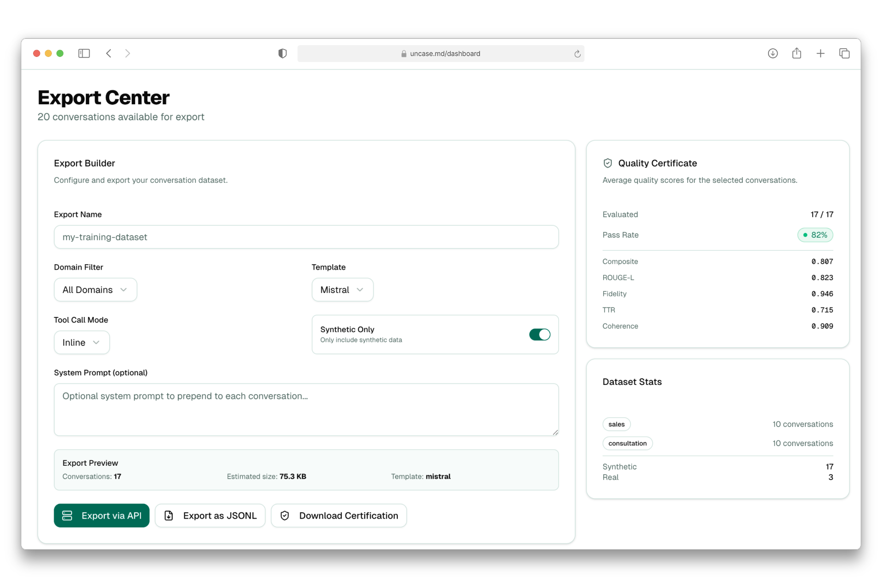Disable the Synthetic Only switch

[x=539, y=334]
